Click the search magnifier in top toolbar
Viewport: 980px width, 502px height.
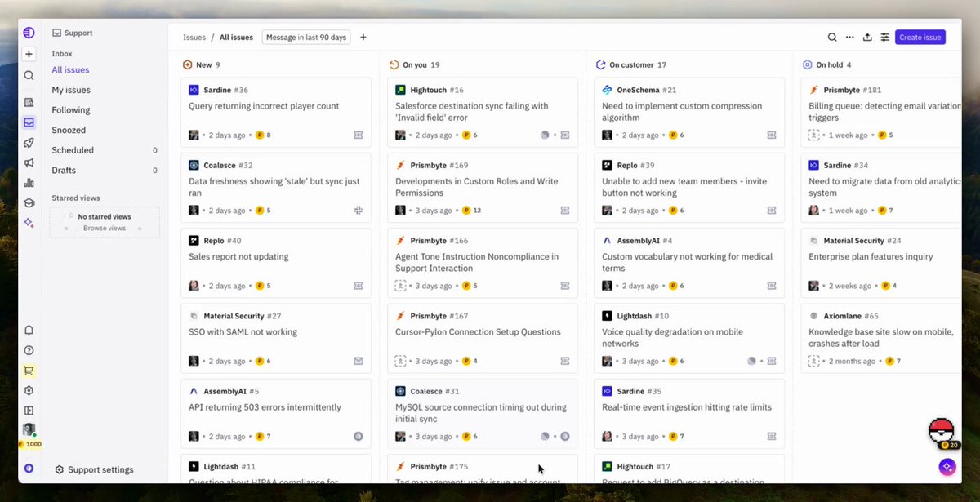tap(832, 37)
